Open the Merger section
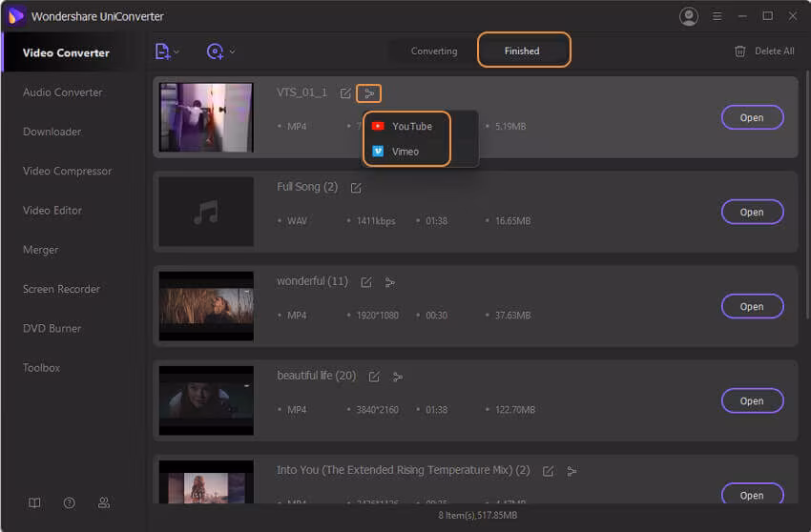The height and width of the screenshot is (532, 811). (40, 250)
